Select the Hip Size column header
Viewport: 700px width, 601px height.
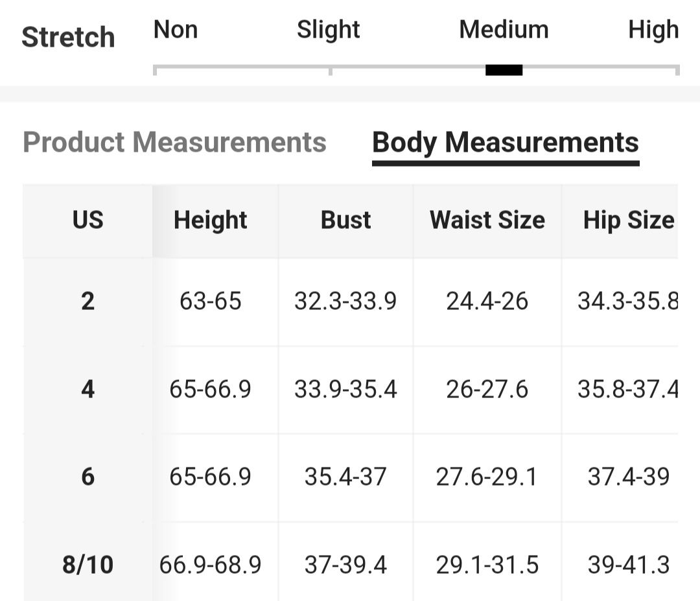point(629,220)
